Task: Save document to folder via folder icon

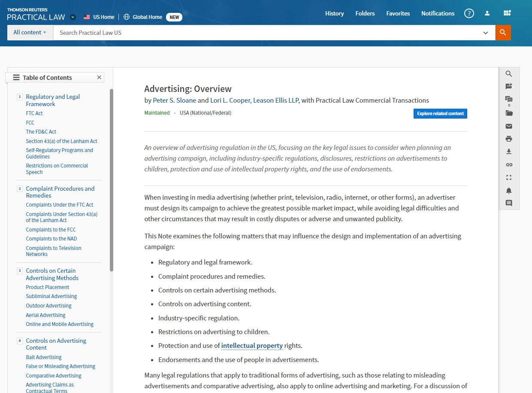Action: point(509,113)
